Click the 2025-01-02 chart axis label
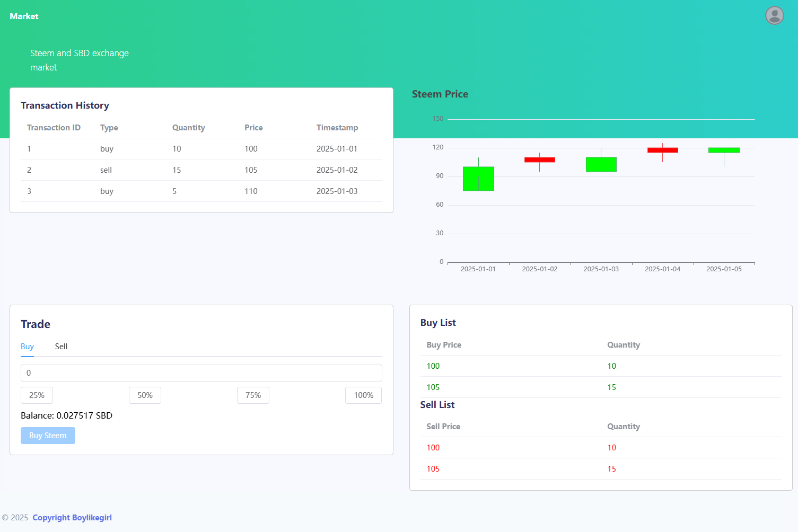The height and width of the screenshot is (532, 798). pos(540,269)
